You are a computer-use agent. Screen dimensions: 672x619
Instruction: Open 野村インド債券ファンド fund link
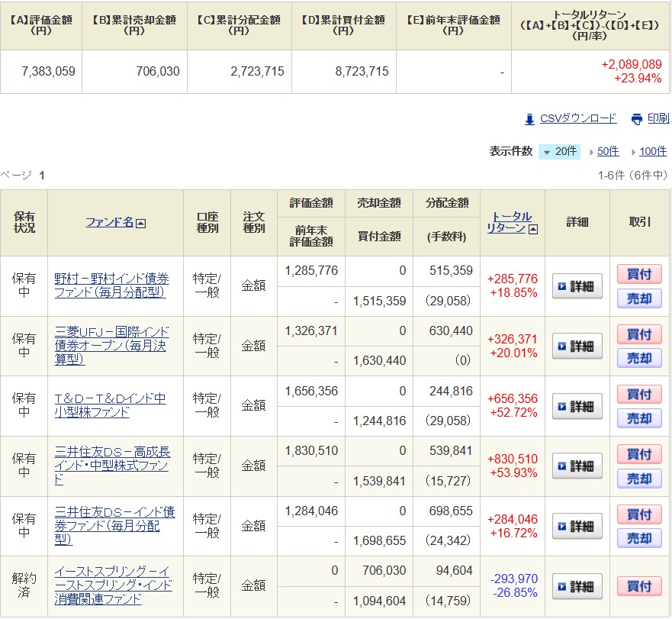[x=111, y=285]
